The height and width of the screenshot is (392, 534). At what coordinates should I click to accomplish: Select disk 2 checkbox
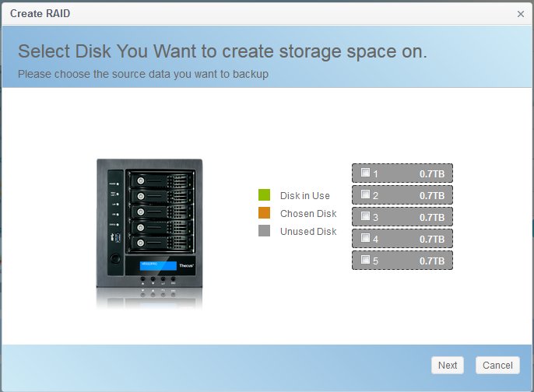366,195
